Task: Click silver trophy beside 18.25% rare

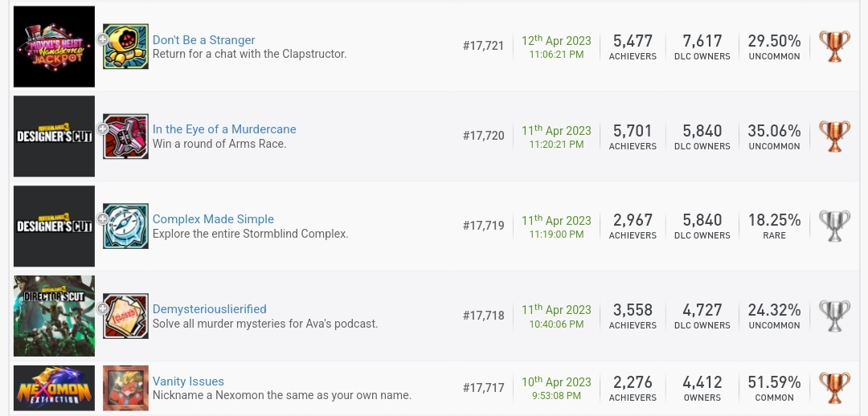Action: tap(833, 226)
